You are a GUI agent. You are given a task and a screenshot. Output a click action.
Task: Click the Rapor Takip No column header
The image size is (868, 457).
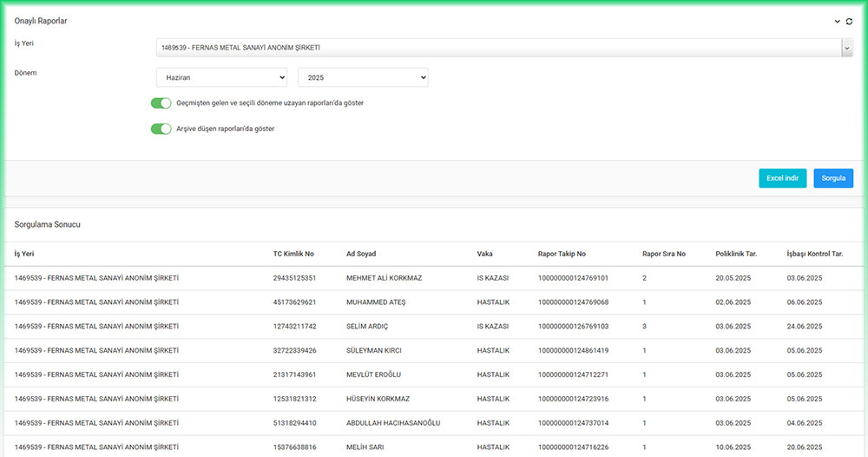tap(562, 254)
